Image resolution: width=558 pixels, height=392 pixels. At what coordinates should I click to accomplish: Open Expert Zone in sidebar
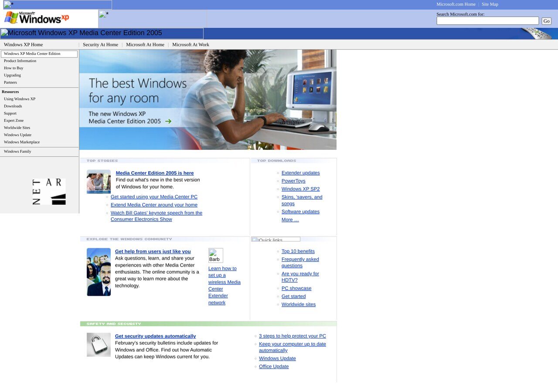point(14,121)
